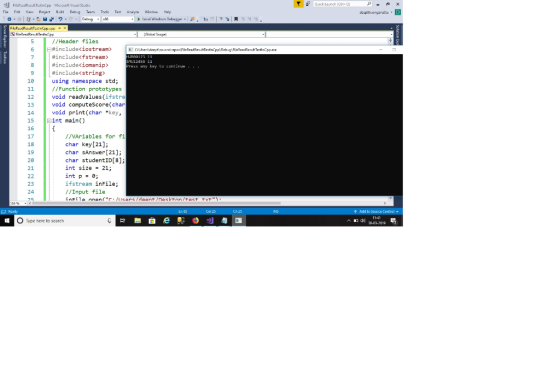This screenshot has width=560, height=373.
Task: Open the members dropdown in navigation bar
Action: click(329, 34)
